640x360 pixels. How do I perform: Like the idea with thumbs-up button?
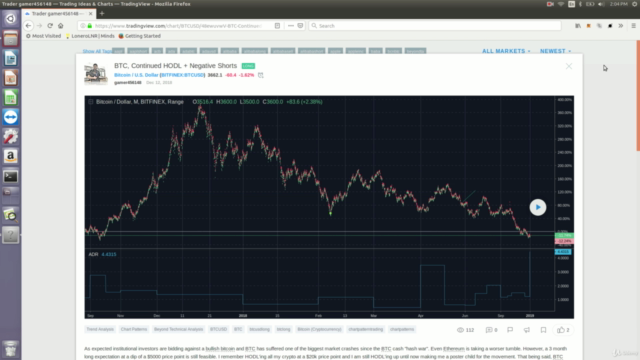pyautogui.click(x=563, y=330)
